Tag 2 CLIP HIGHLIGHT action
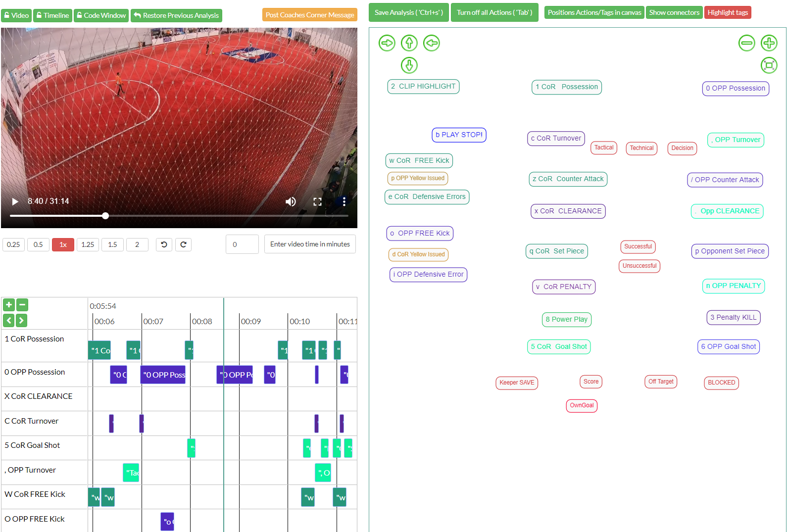Screen dimensions: 787x532 423,87
